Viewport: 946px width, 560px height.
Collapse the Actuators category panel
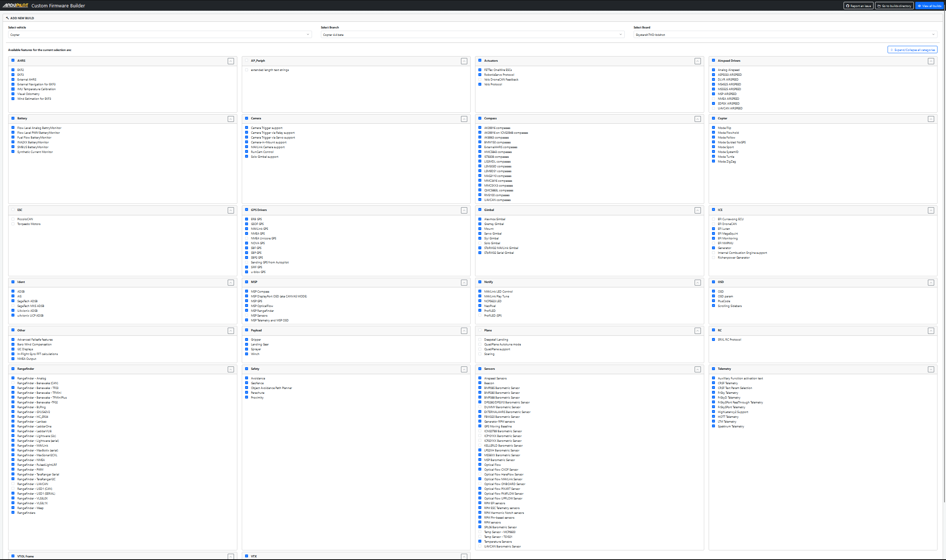point(698,61)
